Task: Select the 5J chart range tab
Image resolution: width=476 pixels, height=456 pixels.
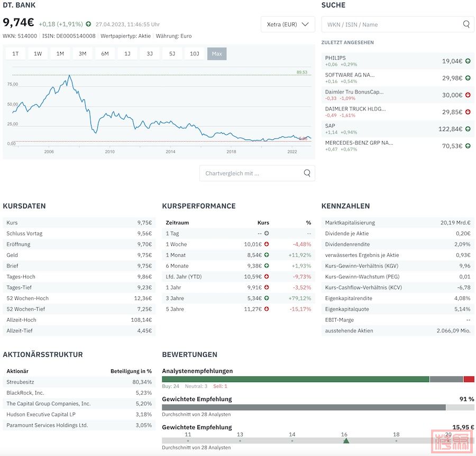Action: pos(172,54)
